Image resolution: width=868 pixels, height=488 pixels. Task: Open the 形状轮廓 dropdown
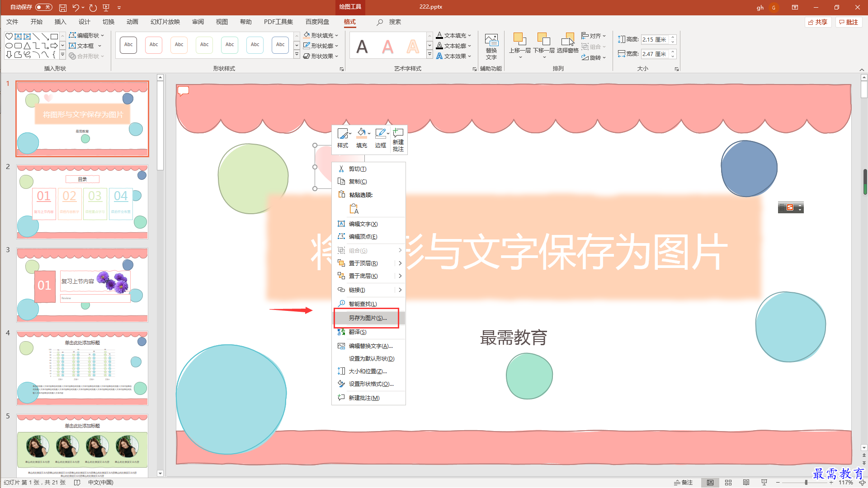pos(321,46)
